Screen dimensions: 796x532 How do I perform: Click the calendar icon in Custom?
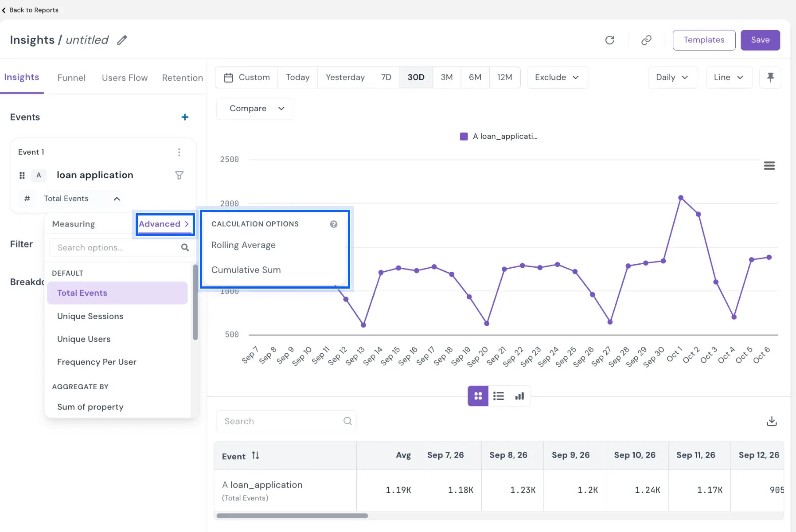[228, 78]
